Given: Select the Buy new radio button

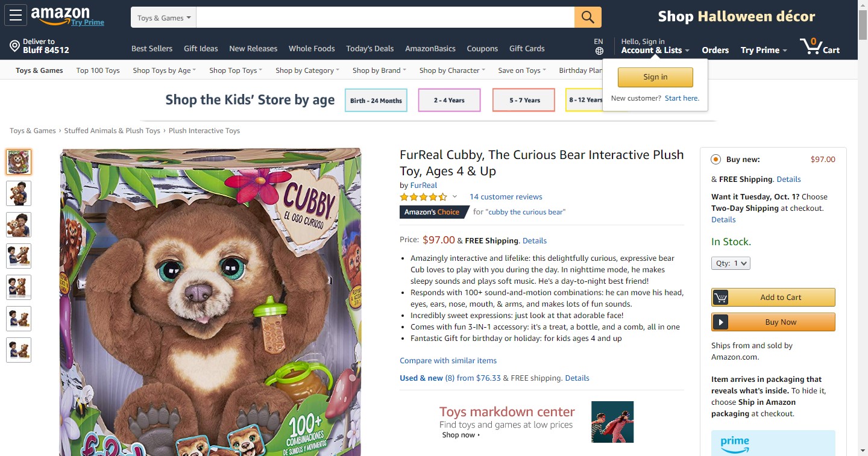Looking at the screenshot, I should [x=715, y=160].
